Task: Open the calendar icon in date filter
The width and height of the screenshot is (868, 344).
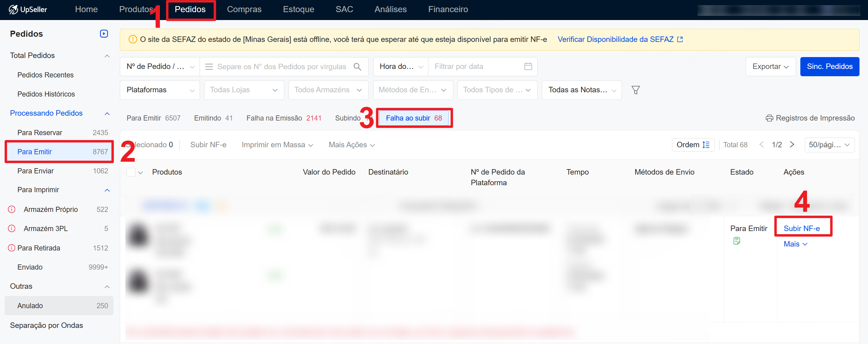Action: click(x=528, y=66)
